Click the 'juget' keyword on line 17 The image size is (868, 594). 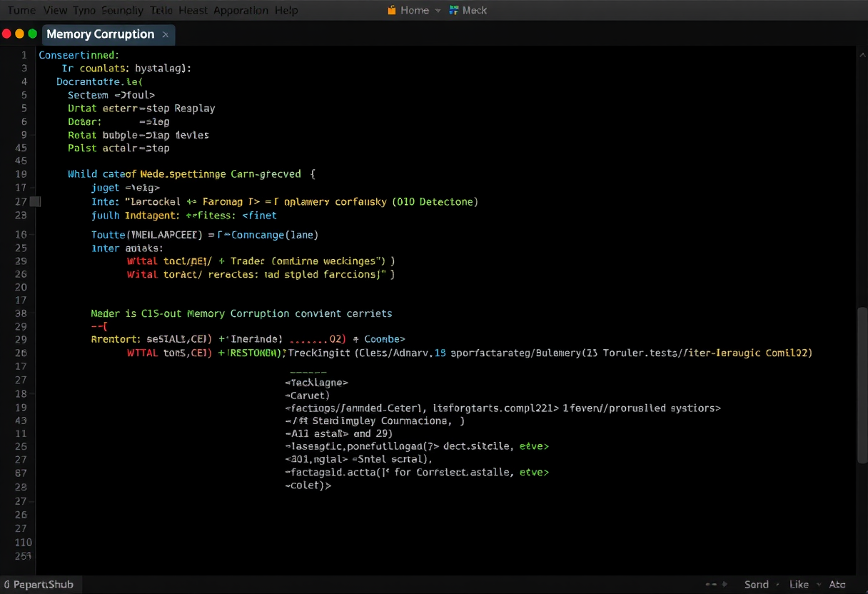105,188
